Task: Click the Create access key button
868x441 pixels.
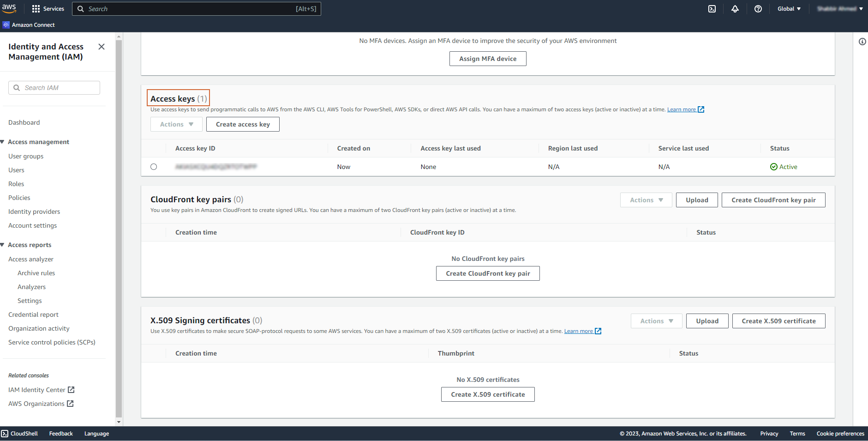Action: pos(243,124)
